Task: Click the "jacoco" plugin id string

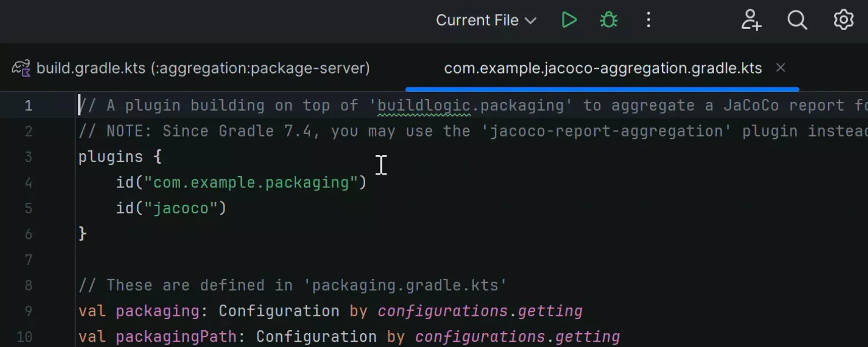Action: point(180,208)
